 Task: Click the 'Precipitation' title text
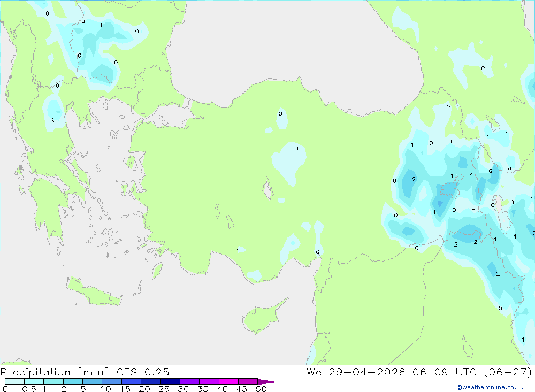coord(35,372)
